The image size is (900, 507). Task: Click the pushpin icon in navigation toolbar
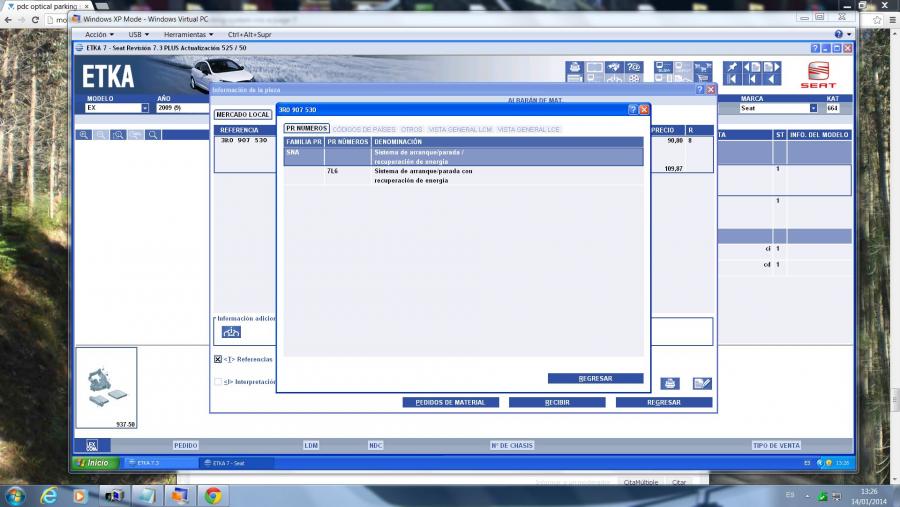pyautogui.click(x=732, y=67)
